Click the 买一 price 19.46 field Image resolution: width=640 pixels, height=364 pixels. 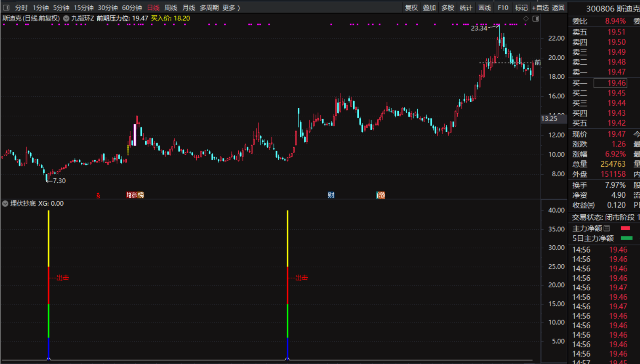616,83
